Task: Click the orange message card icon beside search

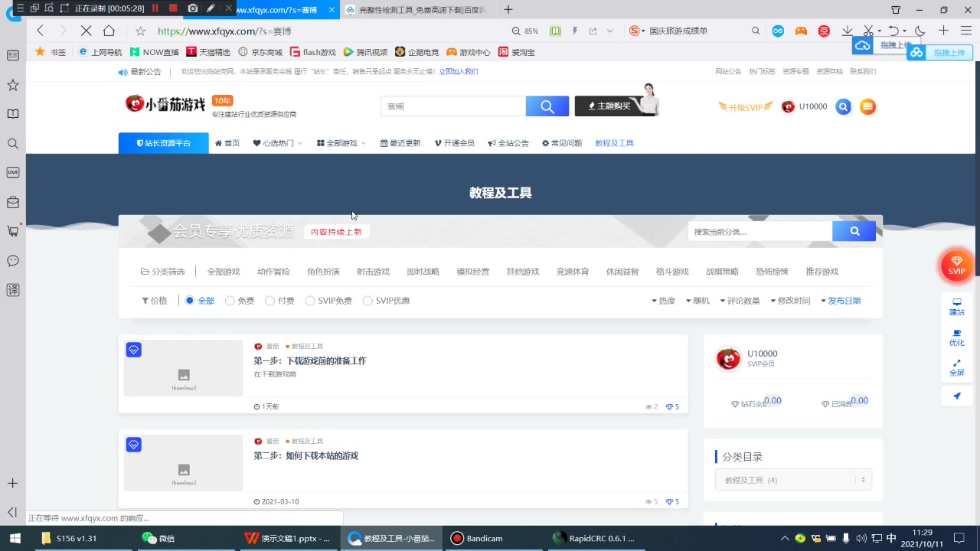Action: [867, 106]
